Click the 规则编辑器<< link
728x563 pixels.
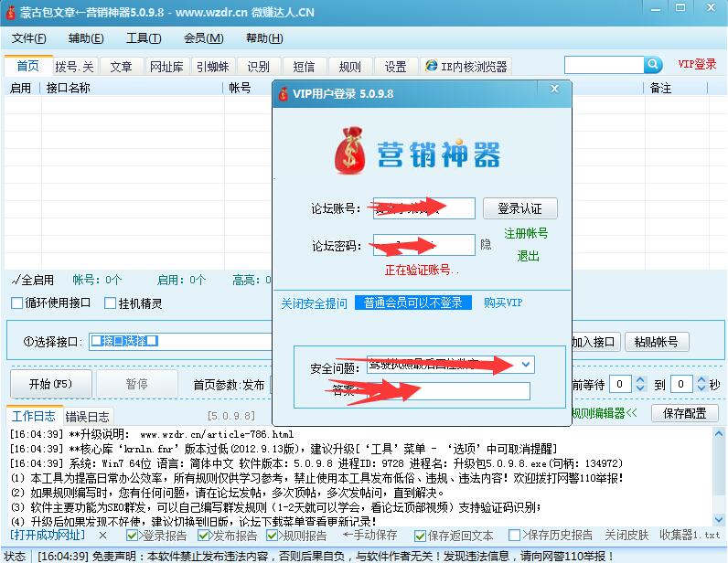click(604, 413)
